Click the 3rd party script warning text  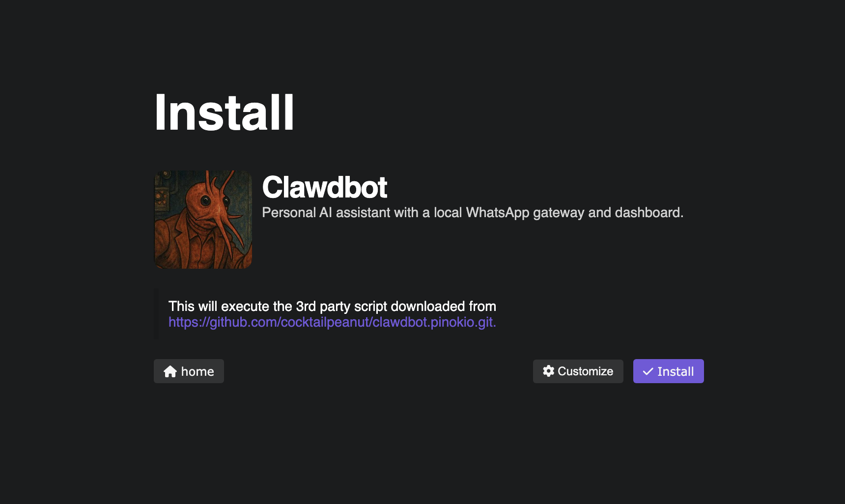click(332, 307)
